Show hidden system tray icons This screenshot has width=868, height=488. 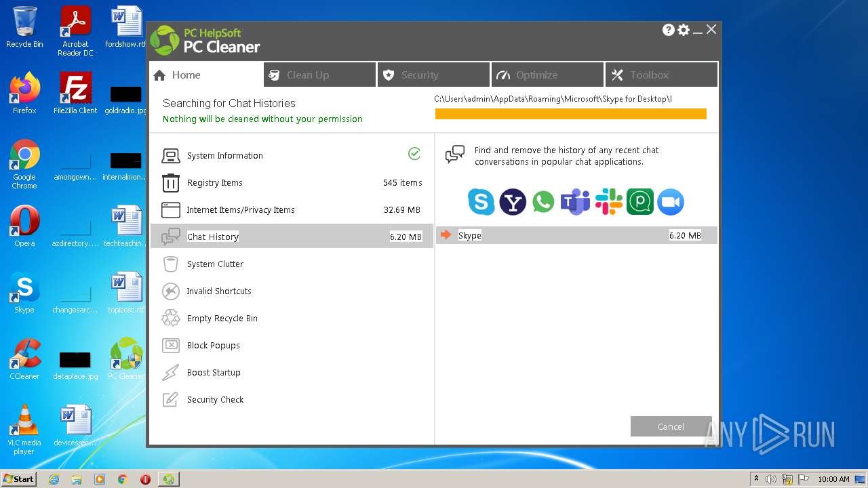[756, 479]
